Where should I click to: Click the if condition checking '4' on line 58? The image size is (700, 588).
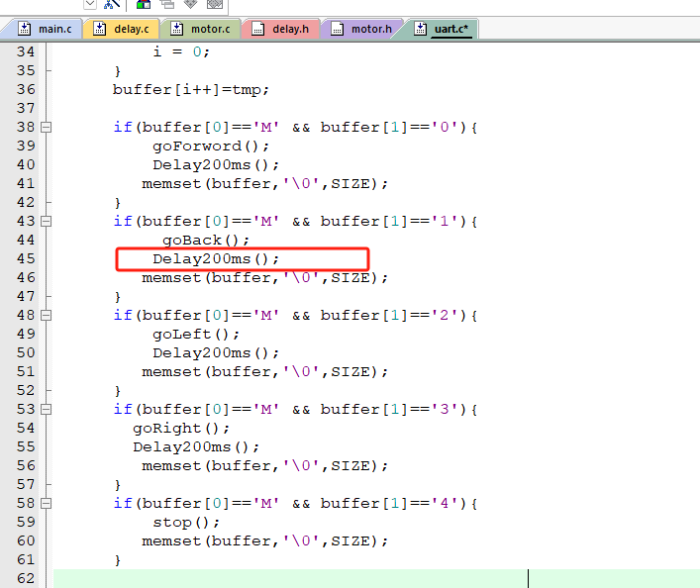(x=295, y=504)
